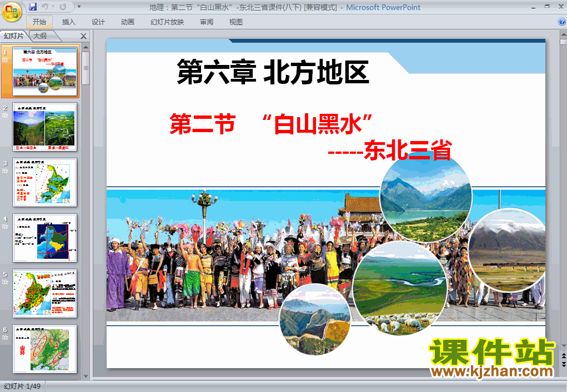Click the thumbnail pane scrollbar thumb
Viewport: 567px width, 392px height.
[x=86, y=68]
